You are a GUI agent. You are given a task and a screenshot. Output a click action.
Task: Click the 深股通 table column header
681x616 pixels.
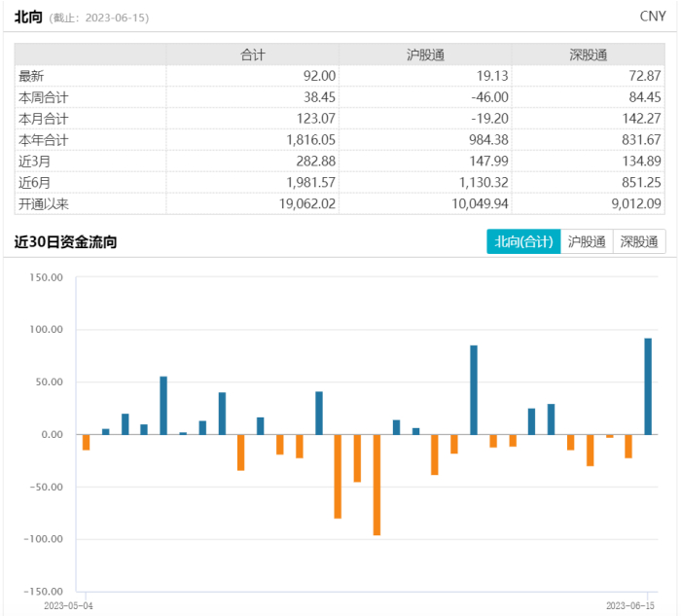pos(588,54)
